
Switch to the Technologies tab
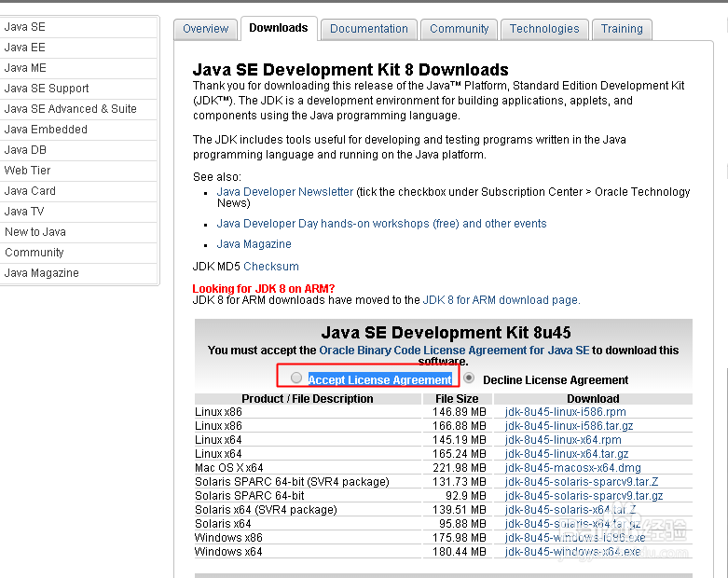[544, 29]
